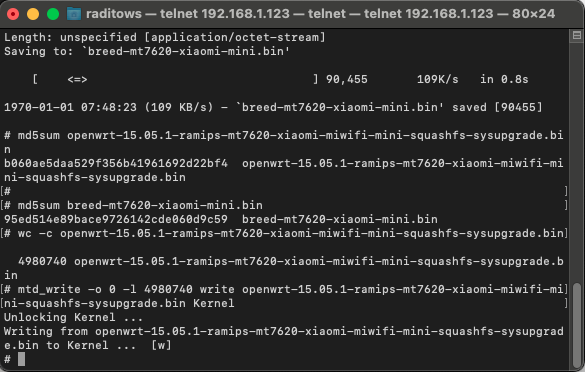Screen dimensions: 585x372
Task: Click the 1970-01-01 07:48:23 timestamp
Action: [x=70, y=107]
